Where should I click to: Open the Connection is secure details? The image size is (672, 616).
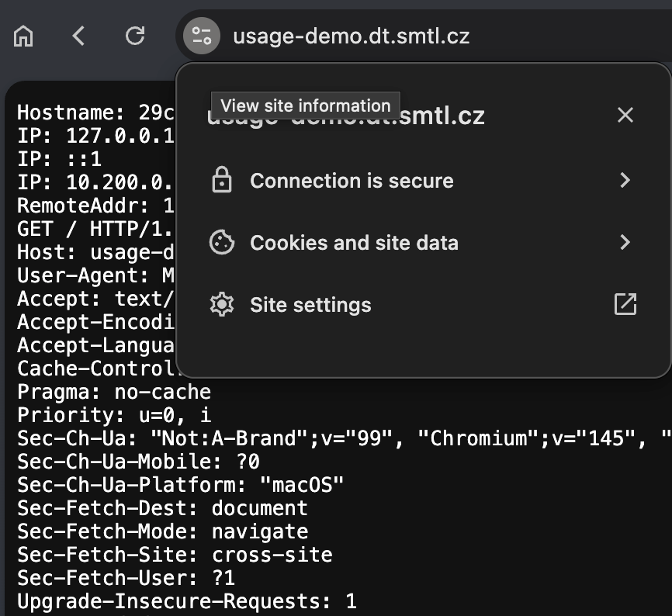[352, 180]
